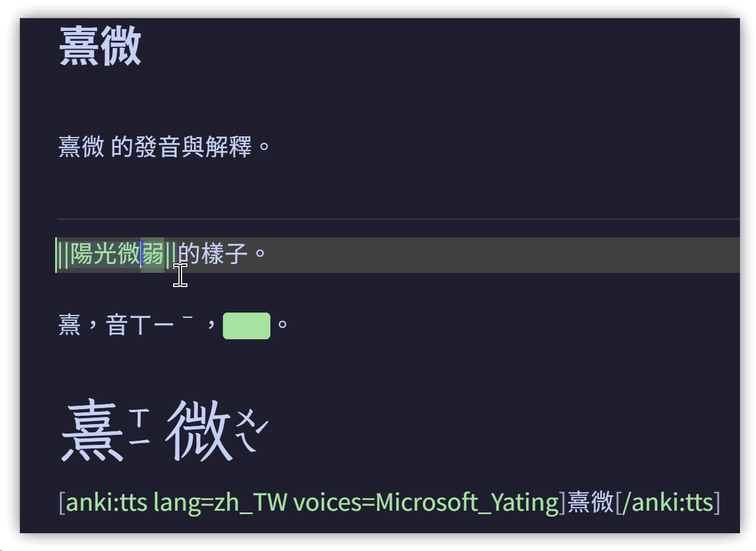Click the opening || marker before 陽光
The image size is (756, 551).
63,255
